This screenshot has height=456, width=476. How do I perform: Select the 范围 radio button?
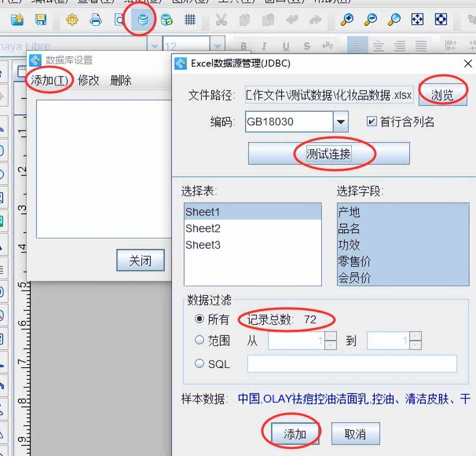pyautogui.click(x=200, y=340)
